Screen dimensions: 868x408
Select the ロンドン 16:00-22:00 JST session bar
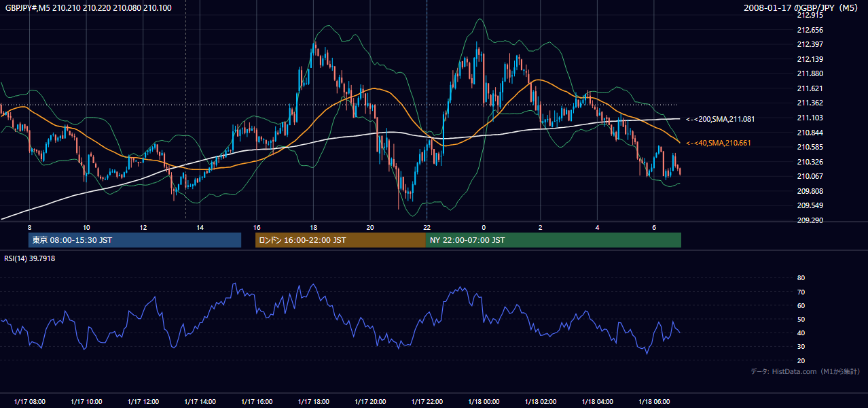pos(340,240)
